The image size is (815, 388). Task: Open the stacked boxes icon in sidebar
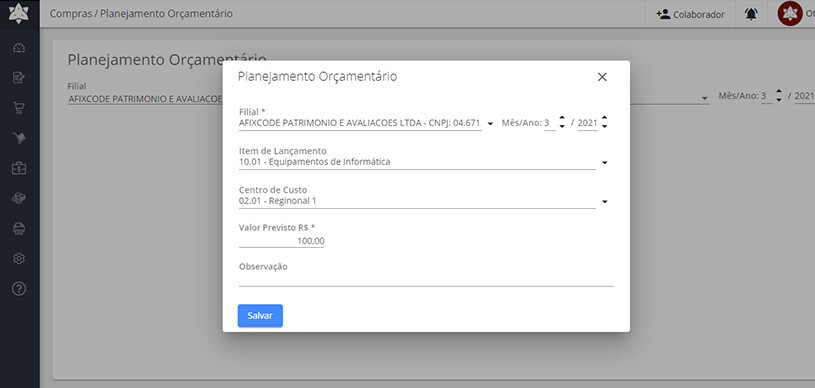click(x=19, y=198)
